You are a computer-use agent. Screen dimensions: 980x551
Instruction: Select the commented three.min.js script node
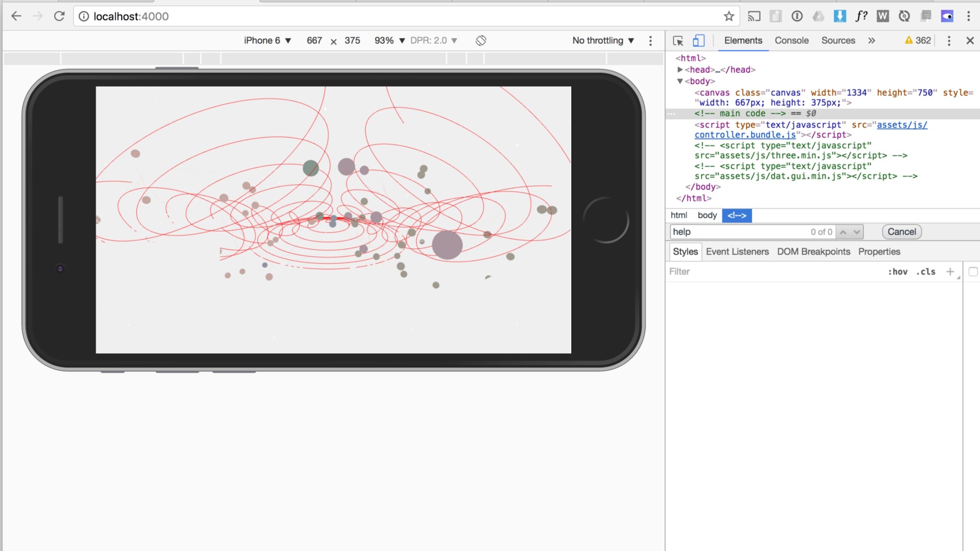pyautogui.click(x=801, y=150)
